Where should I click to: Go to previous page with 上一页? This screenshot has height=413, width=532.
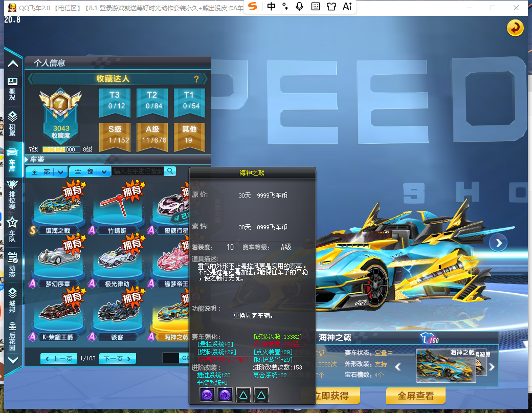click(59, 359)
